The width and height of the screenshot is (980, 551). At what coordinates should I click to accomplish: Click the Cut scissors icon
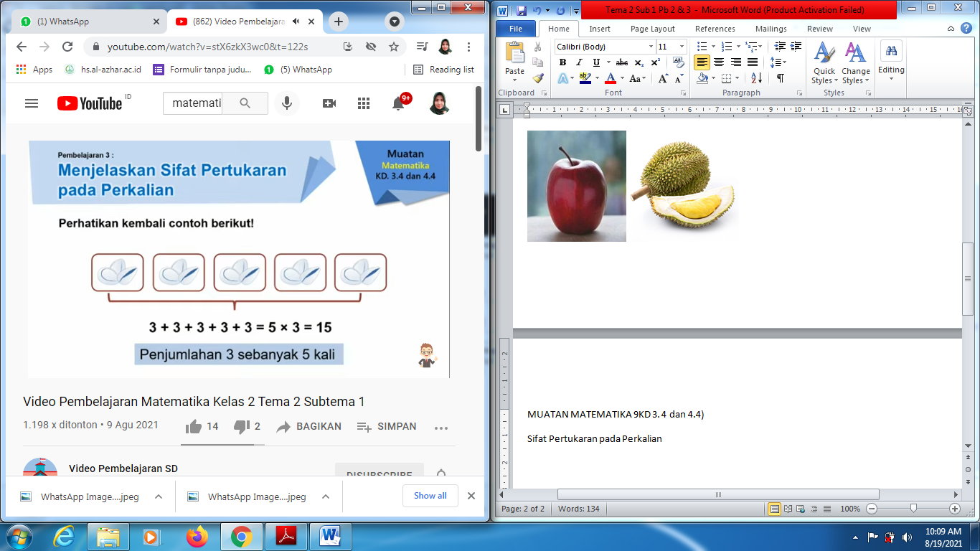pyautogui.click(x=538, y=47)
